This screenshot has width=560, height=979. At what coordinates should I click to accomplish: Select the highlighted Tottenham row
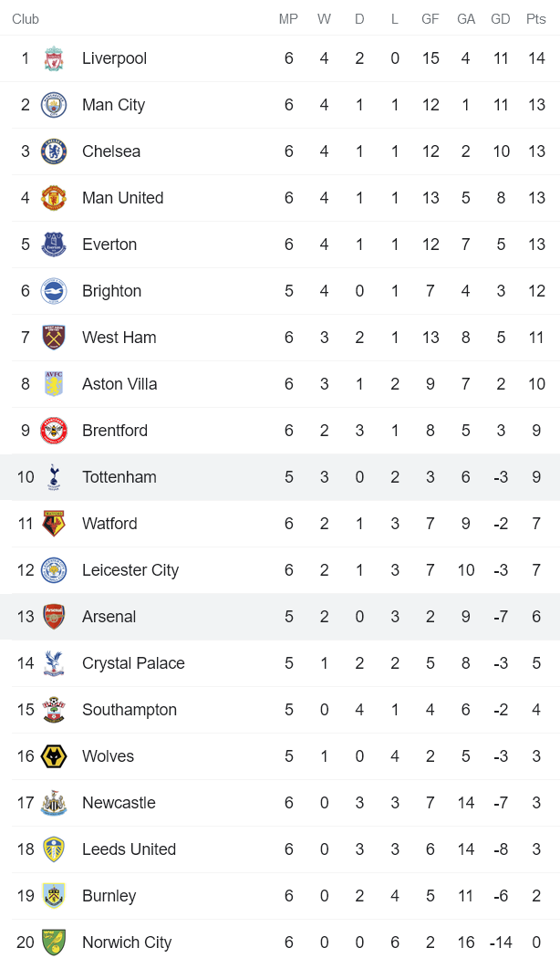click(x=274, y=476)
